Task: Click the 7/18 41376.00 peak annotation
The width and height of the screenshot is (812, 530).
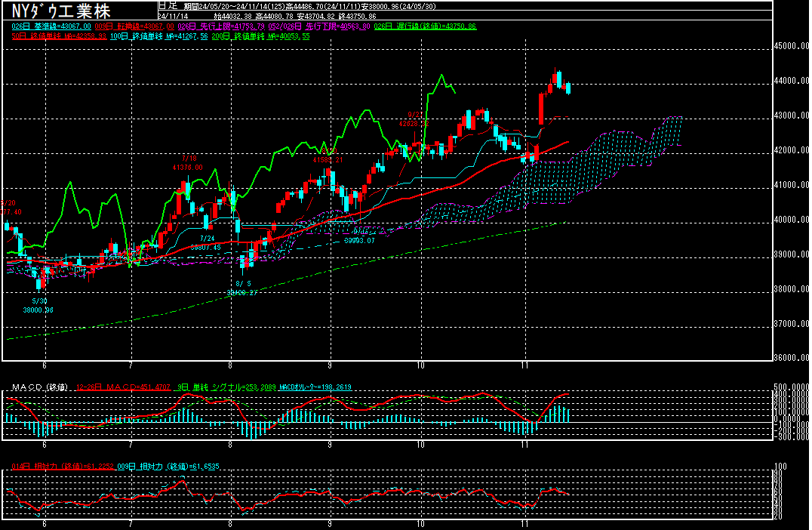Action: click(187, 162)
